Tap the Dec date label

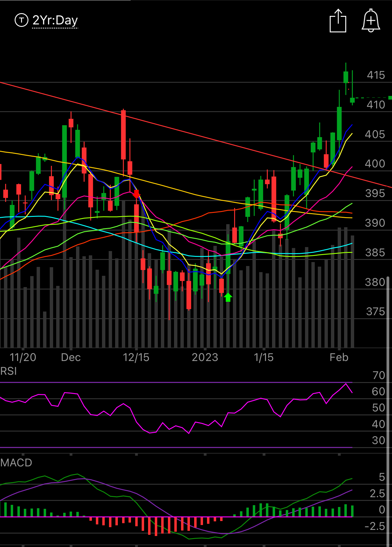point(71,357)
